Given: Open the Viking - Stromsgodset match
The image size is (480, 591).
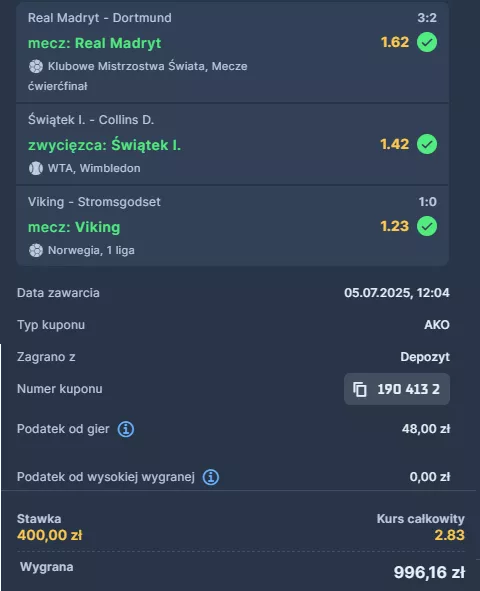Looking at the screenshot, I should click(x=94, y=202).
